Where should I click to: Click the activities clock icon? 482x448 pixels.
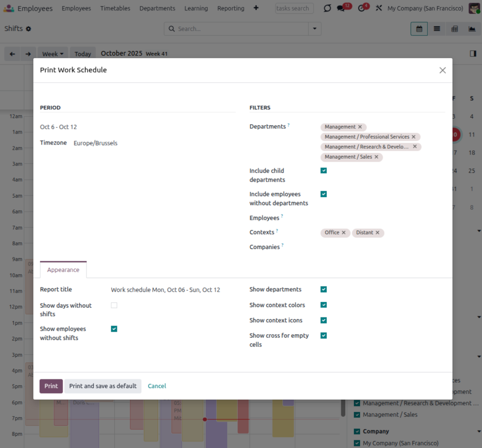tap(362, 9)
